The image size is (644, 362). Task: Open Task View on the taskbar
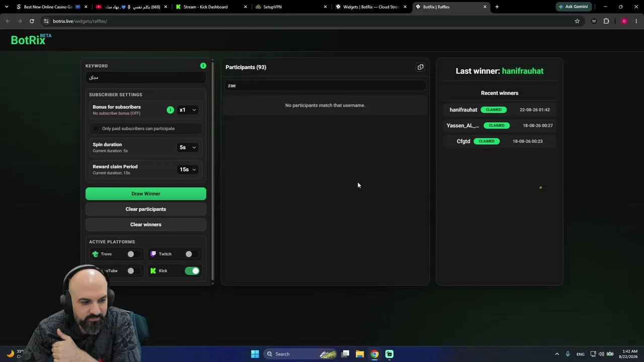point(345,354)
